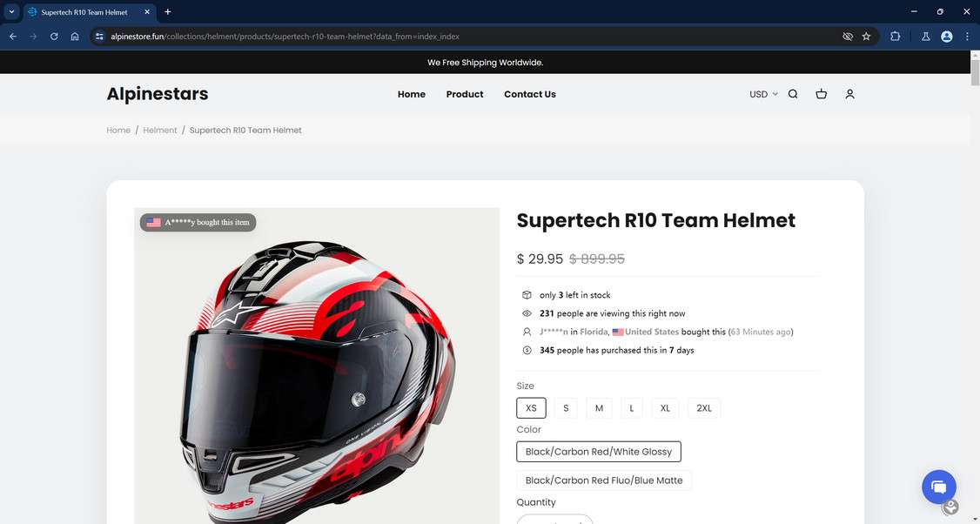Click Supertech R10 Team Helmet breadcrumb
This screenshot has width=980, height=524.
[x=245, y=130]
